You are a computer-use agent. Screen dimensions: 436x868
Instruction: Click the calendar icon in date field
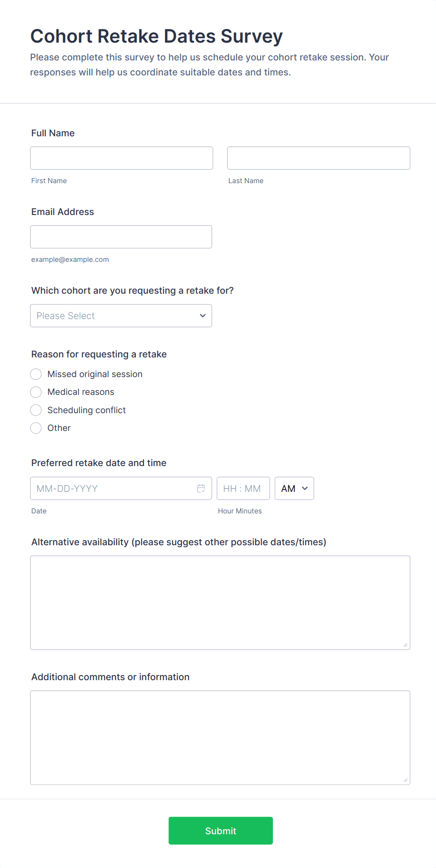point(201,489)
